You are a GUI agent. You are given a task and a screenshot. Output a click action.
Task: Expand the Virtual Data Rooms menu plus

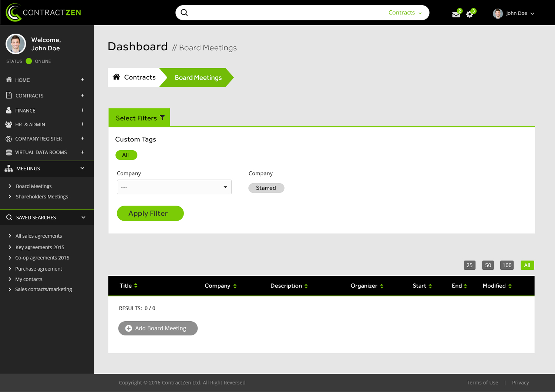tap(83, 152)
